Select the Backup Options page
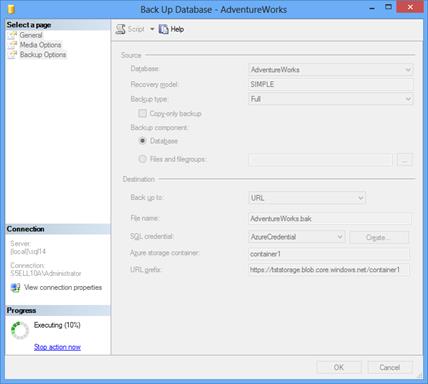428x384 pixels. (x=43, y=54)
